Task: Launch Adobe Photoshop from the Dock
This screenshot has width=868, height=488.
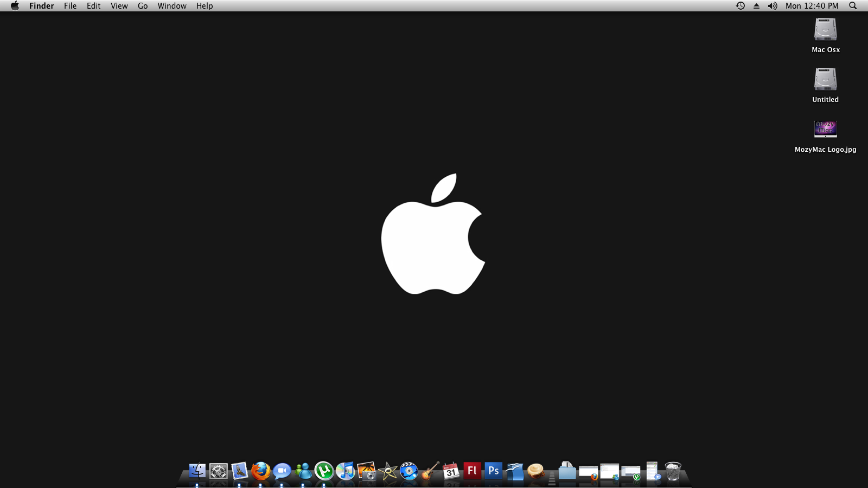Action: [493, 471]
